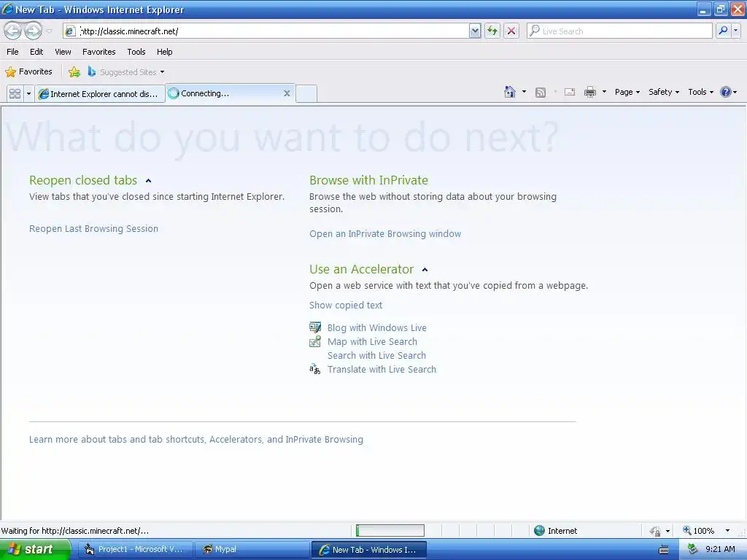Click the Windows Start button
Screen dimensions: 747x560
35,550
